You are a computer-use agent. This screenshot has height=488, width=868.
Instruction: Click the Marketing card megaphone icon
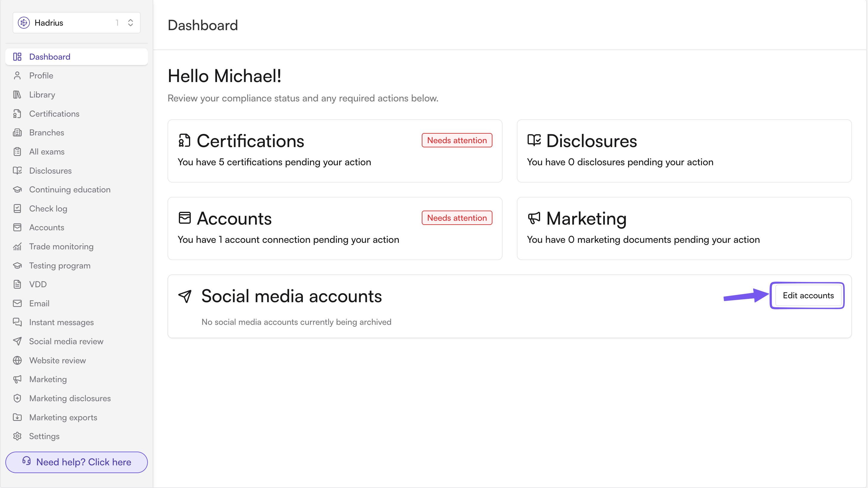tap(534, 218)
